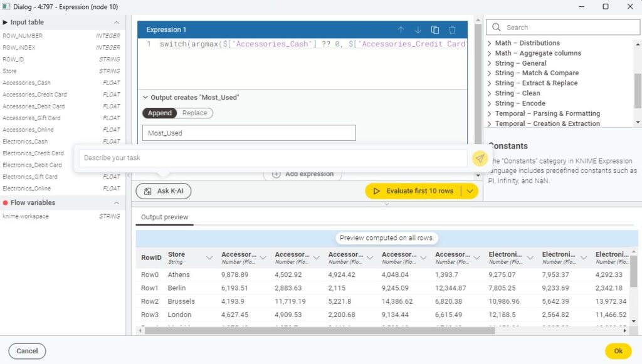Image resolution: width=642 pixels, height=364 pixels.
Task: Collapse the Output creates "Most_Used" section
Action: (x=145, y=98)
